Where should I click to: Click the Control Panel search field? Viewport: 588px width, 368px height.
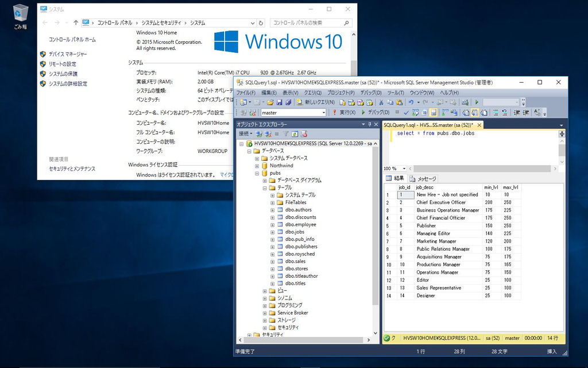[x=311, y=23]
